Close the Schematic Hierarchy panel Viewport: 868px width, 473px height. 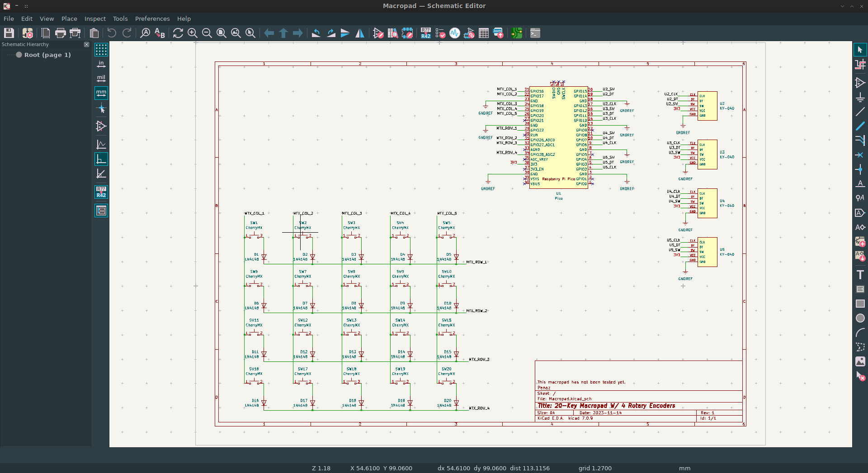[87, 44]
